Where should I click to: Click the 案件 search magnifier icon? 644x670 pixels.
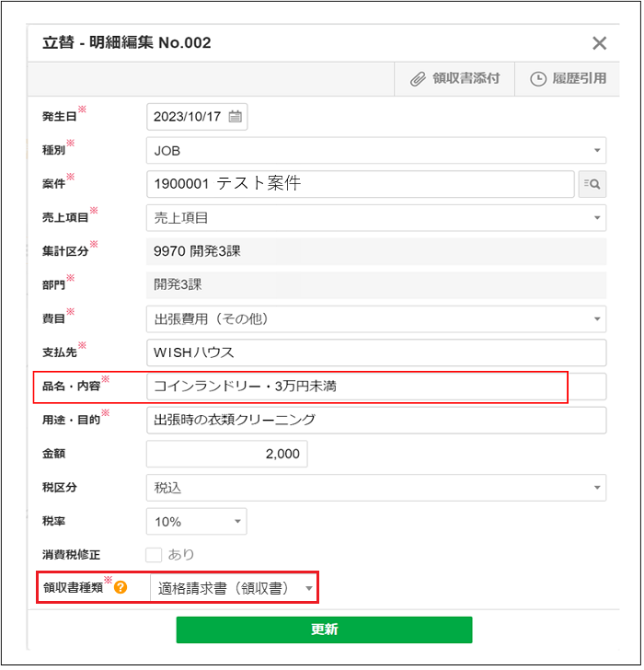click(592, 184)
